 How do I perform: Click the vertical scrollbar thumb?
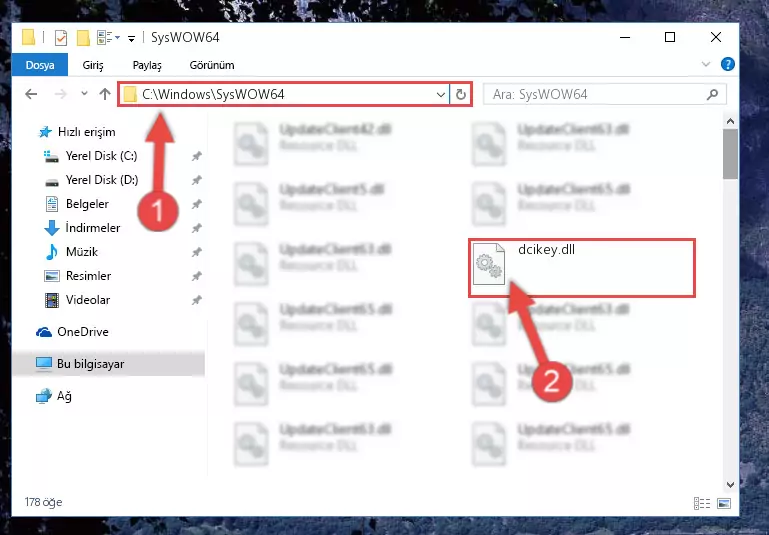(x=730, y=154)
